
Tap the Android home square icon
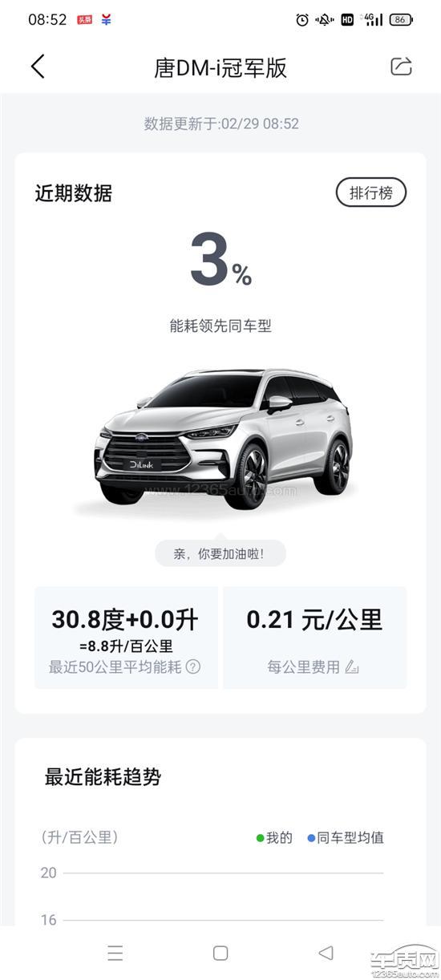220,952
